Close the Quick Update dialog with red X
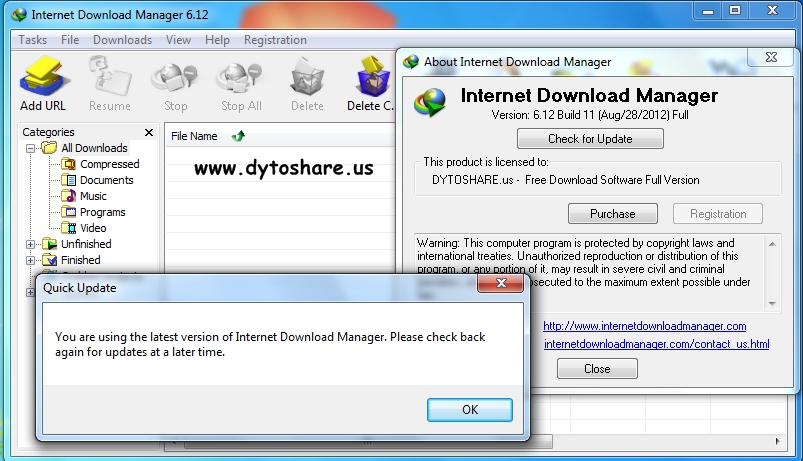 [x=500, y=283]
